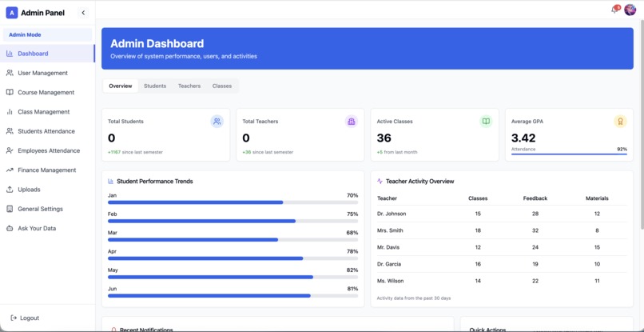Open the notifications bell icon
The width and height of the screenshot is (644, 332).
point(615,10)
